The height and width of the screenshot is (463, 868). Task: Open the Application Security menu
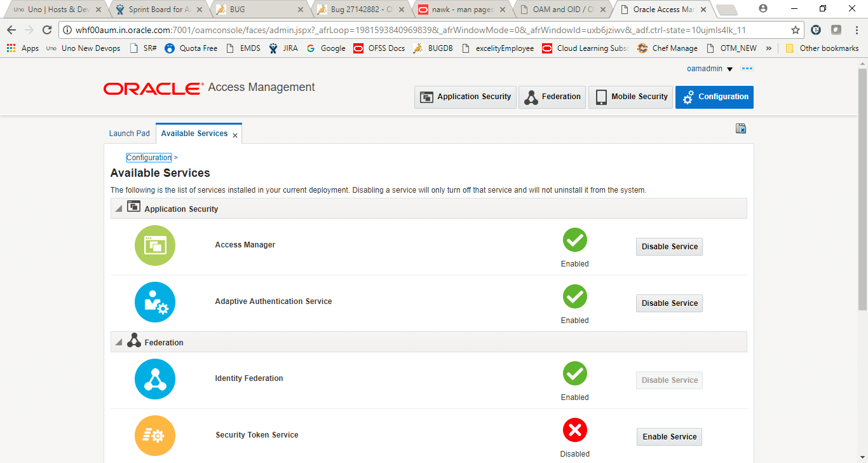click(x=465, y=97)
